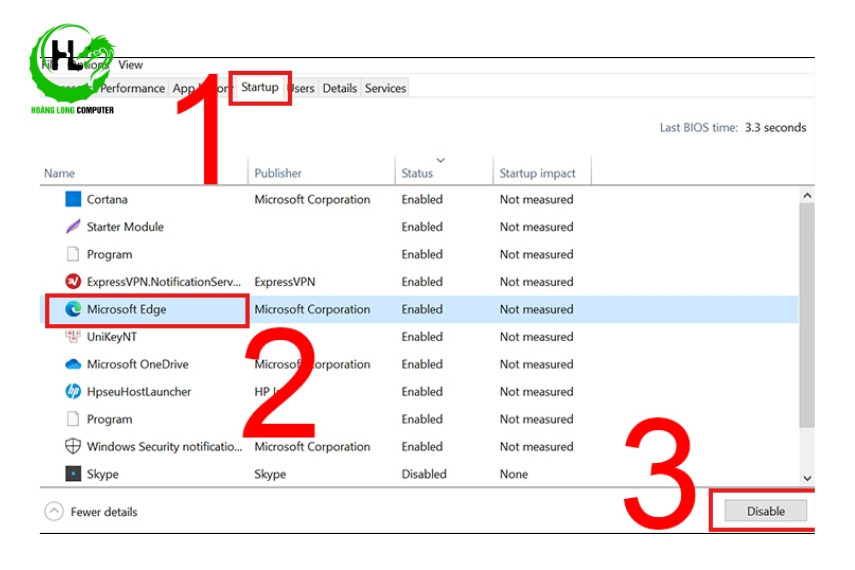Select the UniKeyNT entry
Screen dimensions: 855x570
(112, 337)
